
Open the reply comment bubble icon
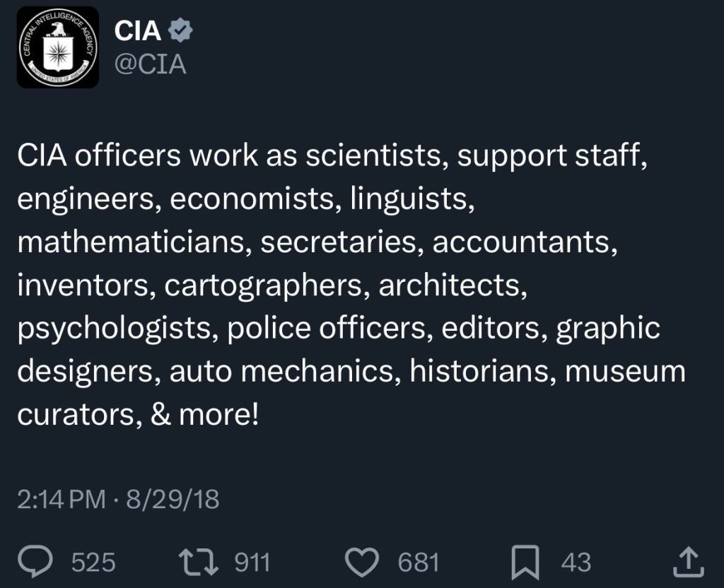point(35,562)
